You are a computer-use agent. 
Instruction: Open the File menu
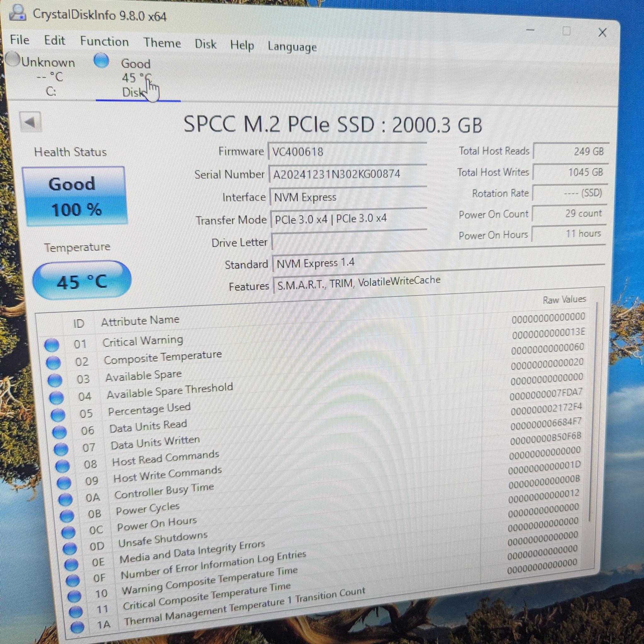20,40
